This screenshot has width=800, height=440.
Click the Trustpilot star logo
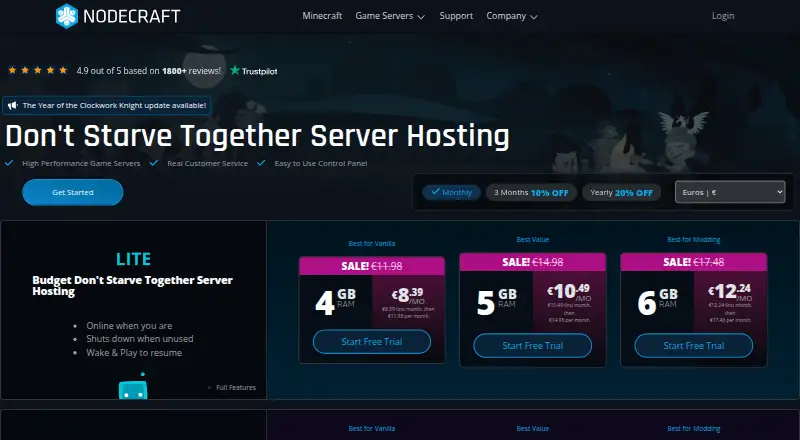[x=235, y=70]
